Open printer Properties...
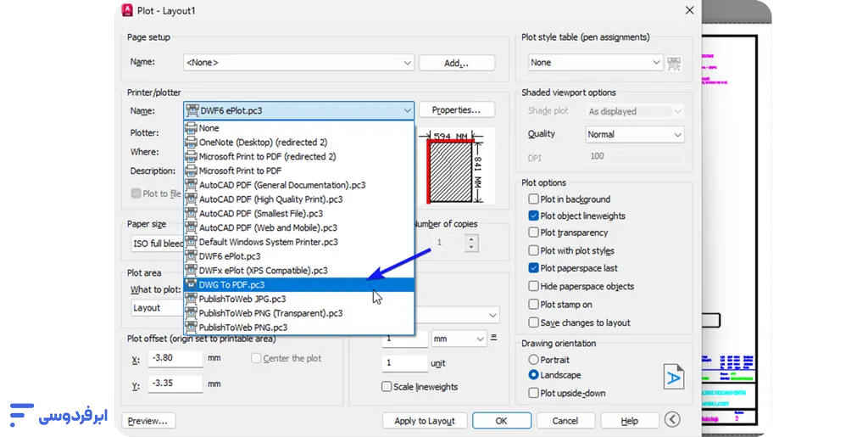This screenshot has height=437, width=868. pyautogui.click(x=457, y=110)
